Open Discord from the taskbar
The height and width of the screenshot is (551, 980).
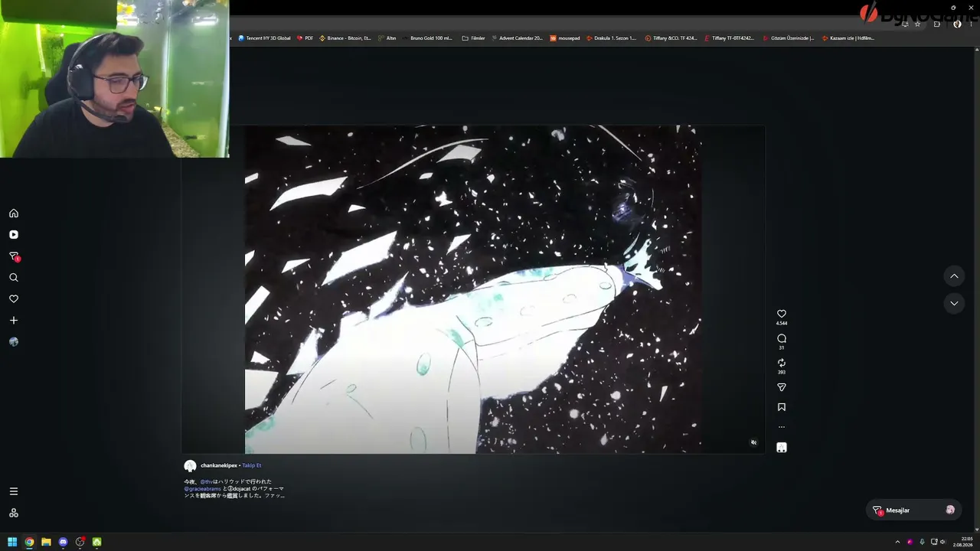[63, 542]
